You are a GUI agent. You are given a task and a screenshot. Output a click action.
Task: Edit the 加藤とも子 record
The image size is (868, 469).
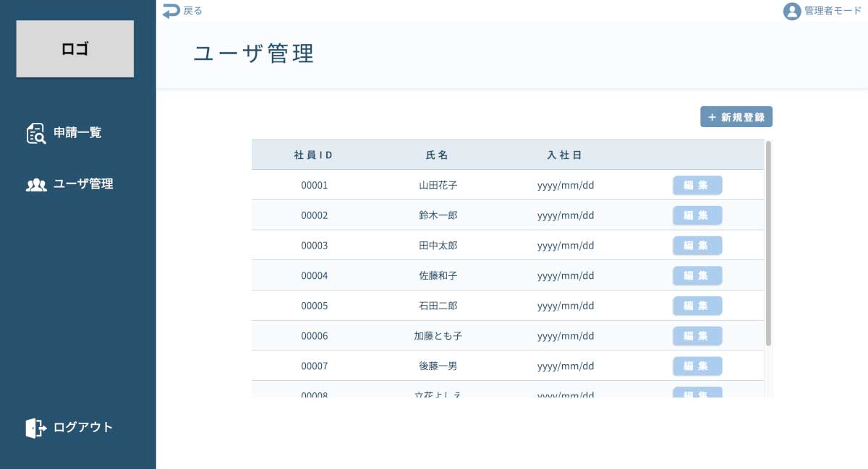click(697, 336)
